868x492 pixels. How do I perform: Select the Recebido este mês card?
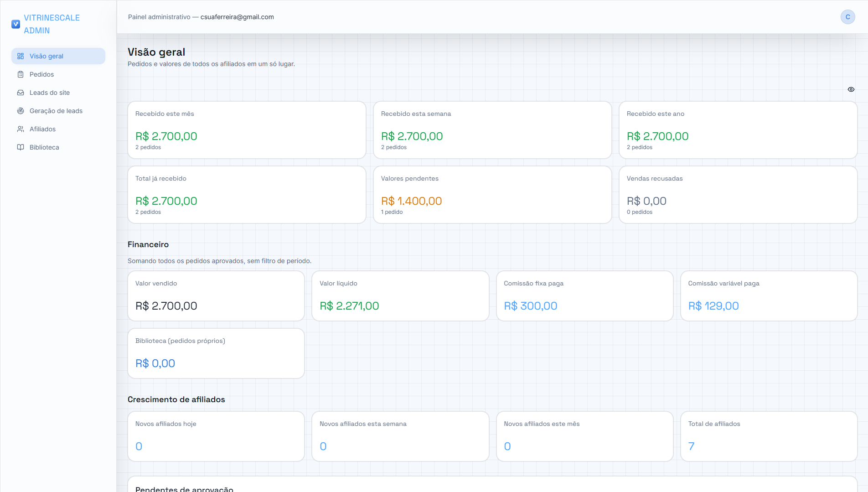coord(247,130)
